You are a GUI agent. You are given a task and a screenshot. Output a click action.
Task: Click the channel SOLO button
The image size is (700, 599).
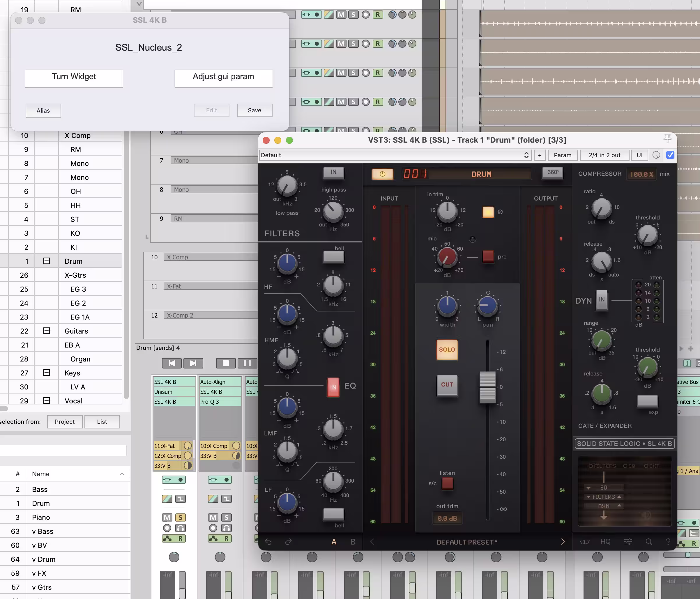tap(447, 350)
